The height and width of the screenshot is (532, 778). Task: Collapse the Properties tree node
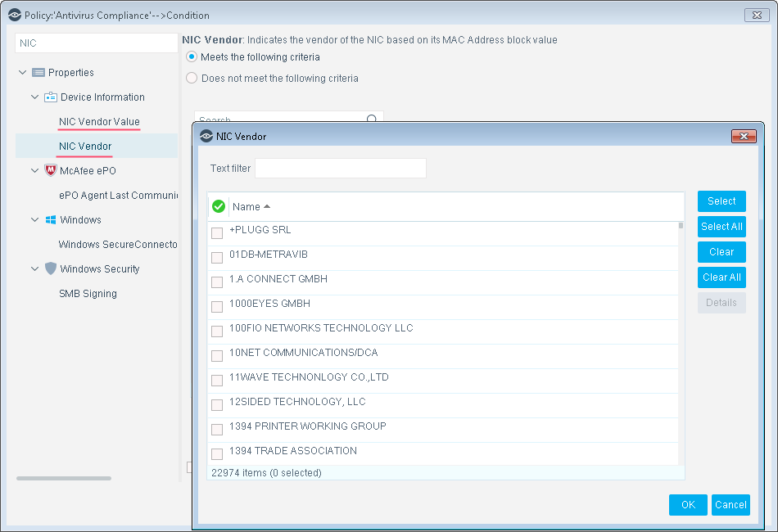[x=22, y=72]
